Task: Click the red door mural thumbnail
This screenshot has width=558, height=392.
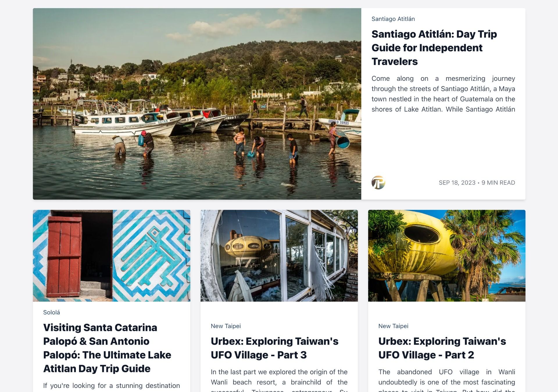Action: (x=112, y=256)
